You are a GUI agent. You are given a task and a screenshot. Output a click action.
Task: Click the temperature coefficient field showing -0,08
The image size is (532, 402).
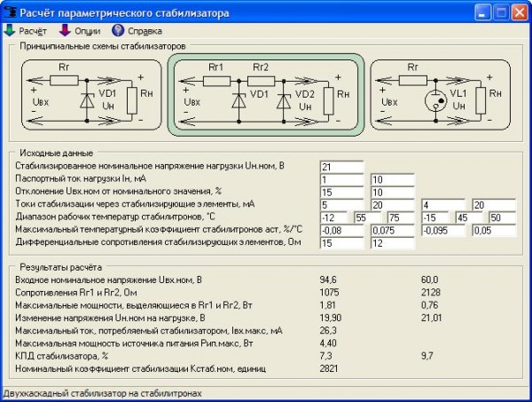pos(341,230)
